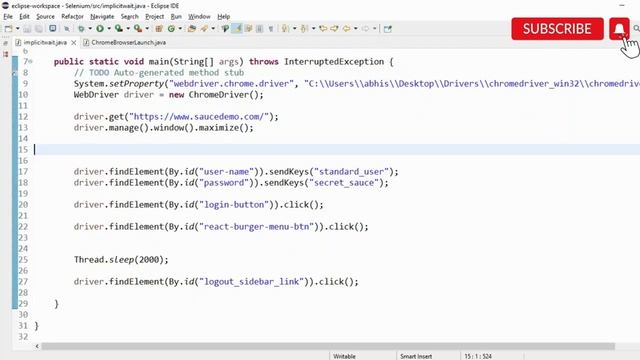Click the Coverage run icon
Viewport: 640px width, 360px height.
tap(119, 29)
